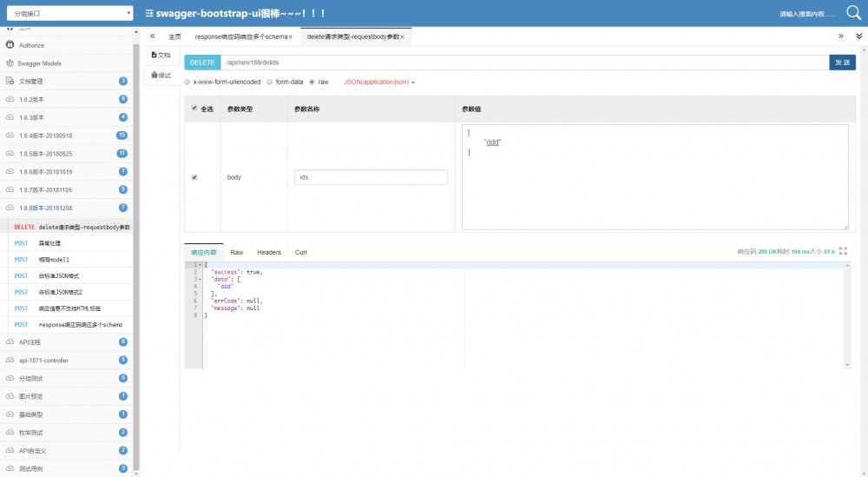Click the fullscreen icon of the response panel
The image size is (868, 477).
[x=843, y=251]
